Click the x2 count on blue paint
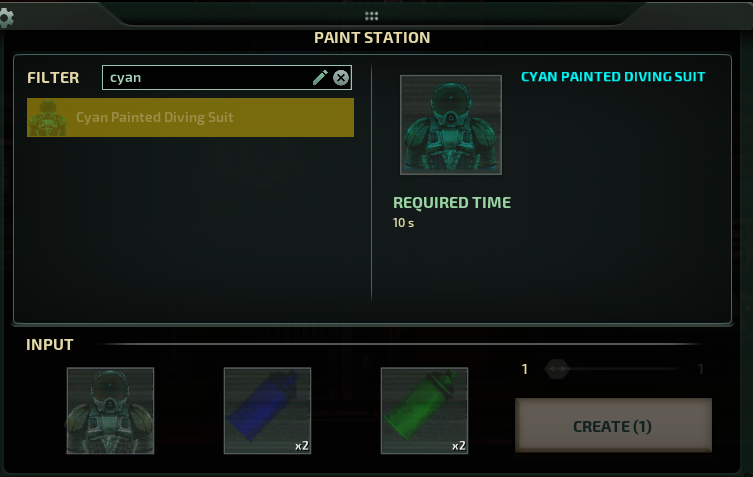This screenshot has width=753, height=477. pos(302,446)
